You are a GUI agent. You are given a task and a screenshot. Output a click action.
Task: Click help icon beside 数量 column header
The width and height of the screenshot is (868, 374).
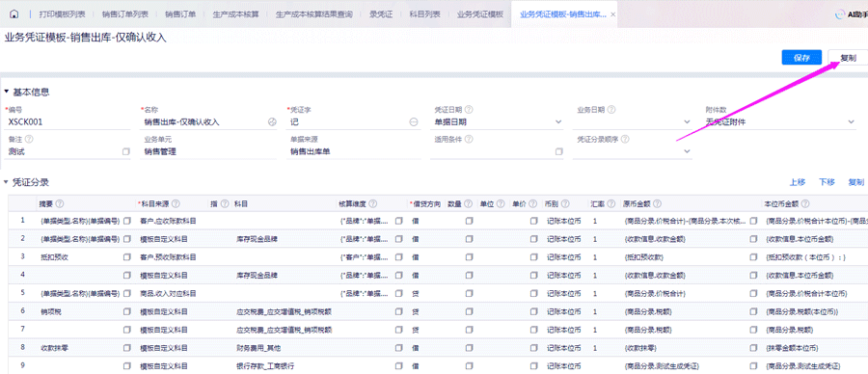pos(469,204)
